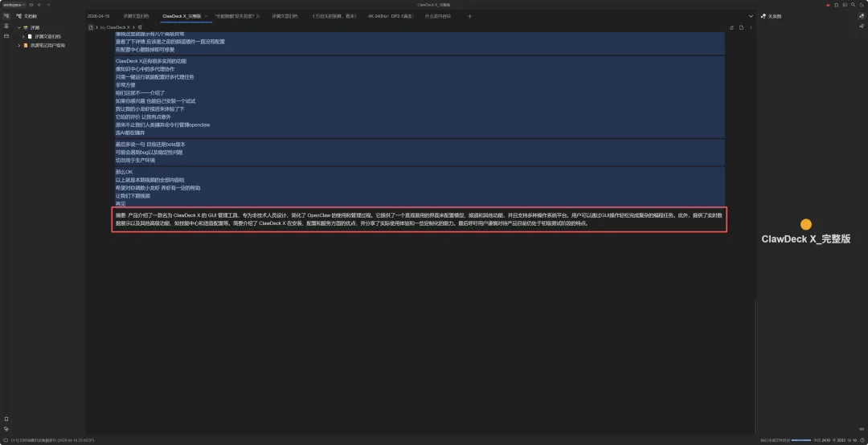The image size is (868, 445).
Task: Open the plugins puzzle icon in top bar
Action: tap(837, 5)
